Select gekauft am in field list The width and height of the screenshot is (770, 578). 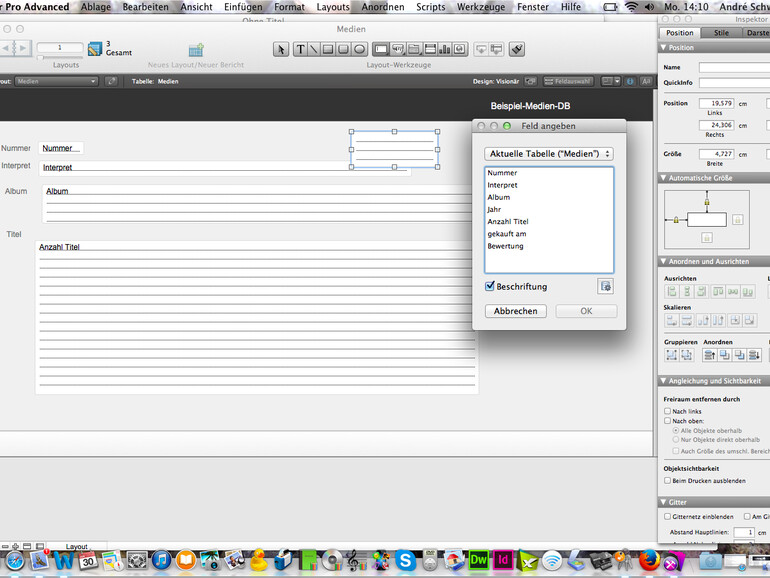pos(549,234)
